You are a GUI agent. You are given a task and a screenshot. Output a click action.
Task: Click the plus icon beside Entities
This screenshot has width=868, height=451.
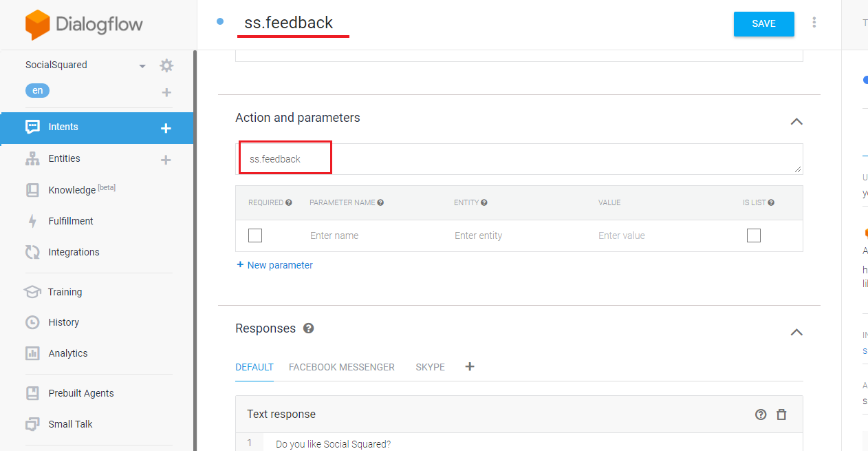pyautogui.click(x=166, y=160)
